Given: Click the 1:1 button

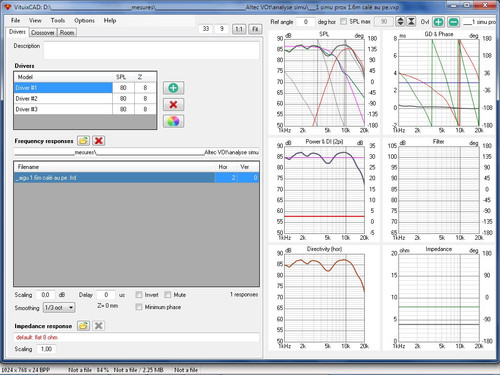Looking at the screenshot, I should coord(239,29).
